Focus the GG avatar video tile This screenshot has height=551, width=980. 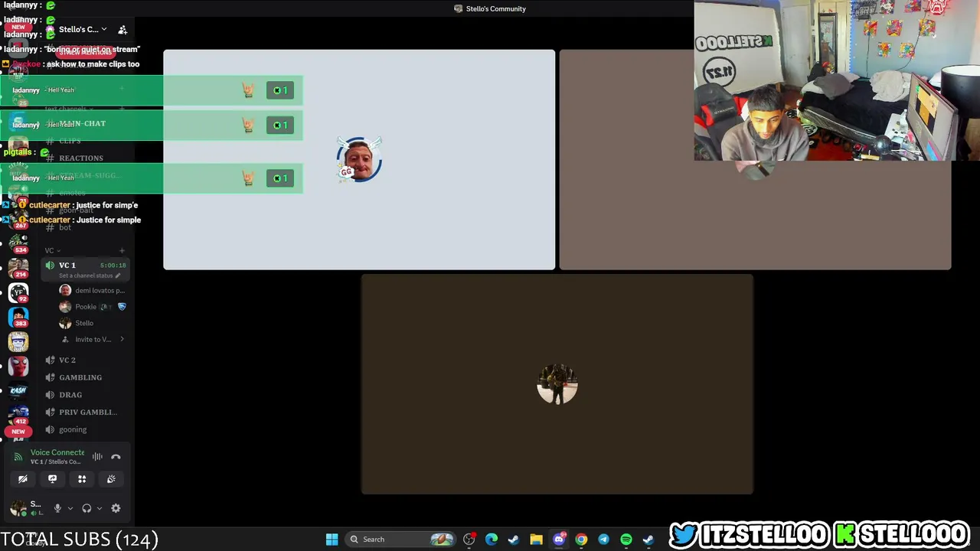tap(359, 160)
